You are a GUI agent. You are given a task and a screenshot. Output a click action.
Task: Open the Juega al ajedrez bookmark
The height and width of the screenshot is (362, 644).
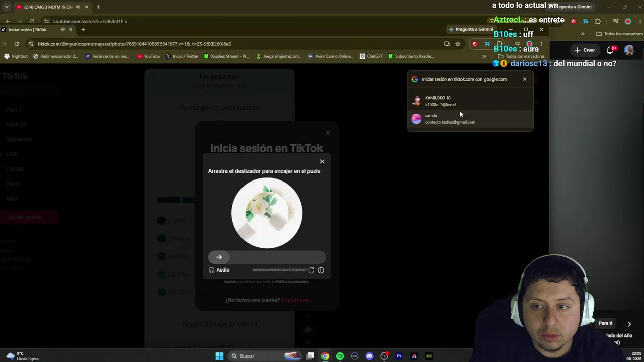point(278,56)
